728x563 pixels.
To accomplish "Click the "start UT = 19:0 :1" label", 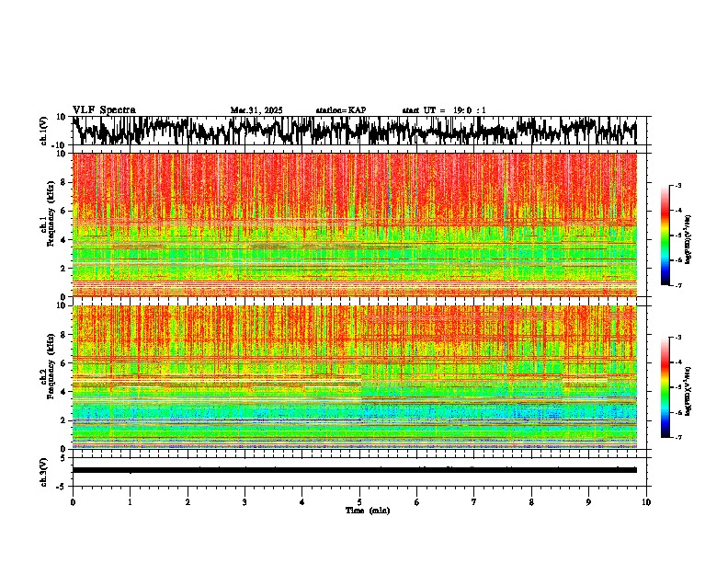I will tap(444, 110).
